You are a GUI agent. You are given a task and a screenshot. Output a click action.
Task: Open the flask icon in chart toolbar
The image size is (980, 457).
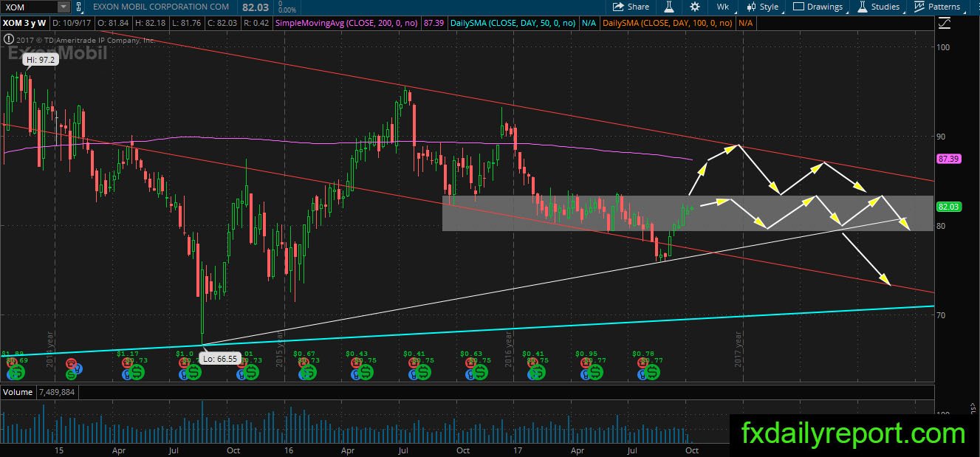[668, 7]
